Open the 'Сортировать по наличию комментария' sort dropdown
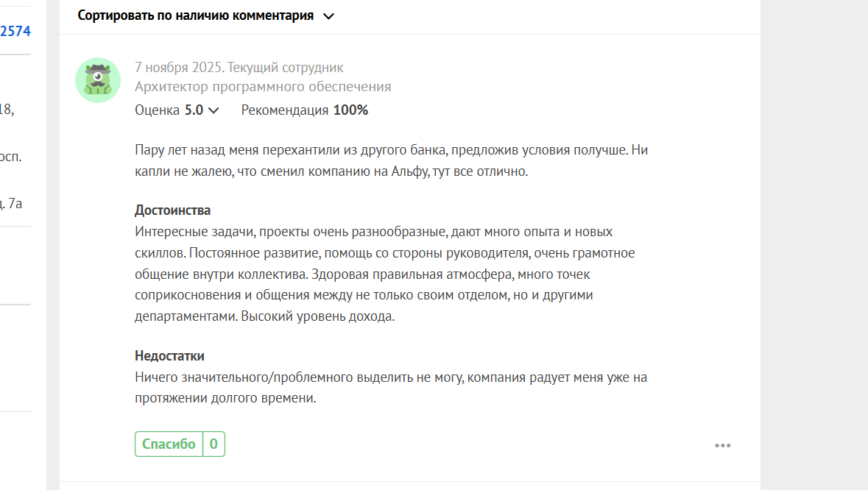Image resolution: width=868 pixels, height=490 pixels. (195, 15)
